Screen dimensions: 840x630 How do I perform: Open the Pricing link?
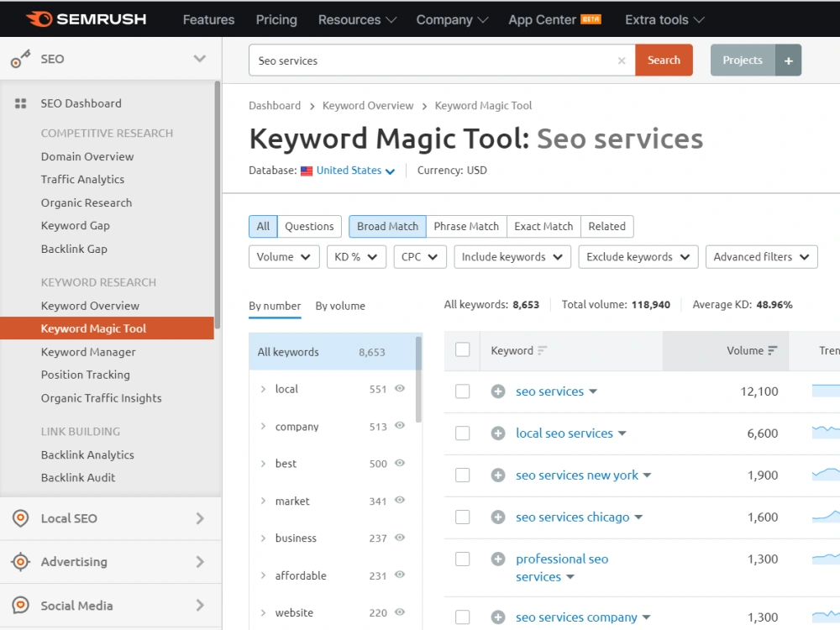(x=276, y=20)
